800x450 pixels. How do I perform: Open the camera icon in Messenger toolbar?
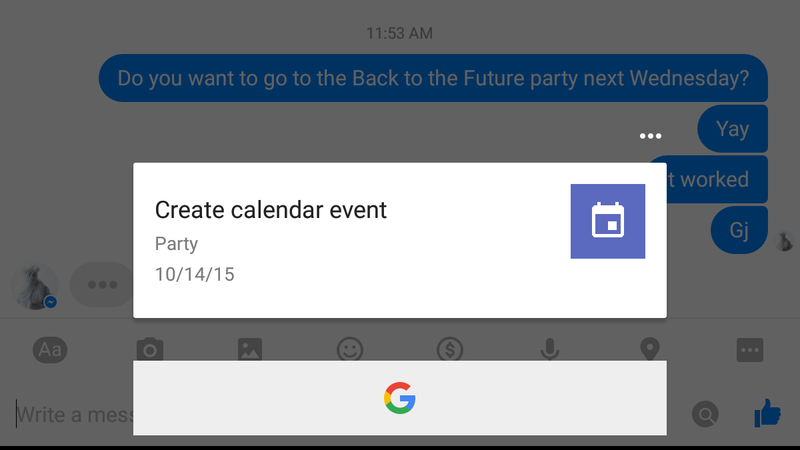[x=150, y=350]
